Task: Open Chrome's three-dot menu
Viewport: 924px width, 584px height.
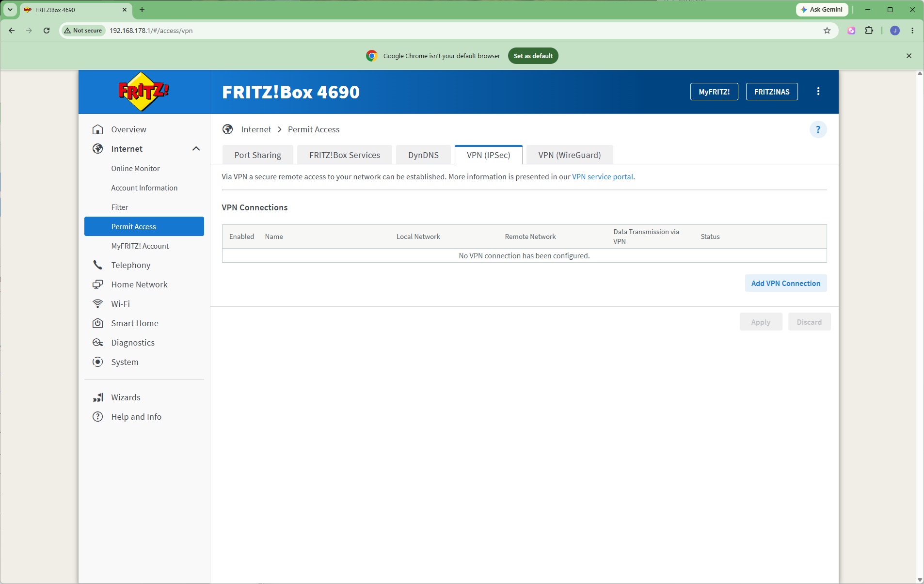Action: coord(912,31)
